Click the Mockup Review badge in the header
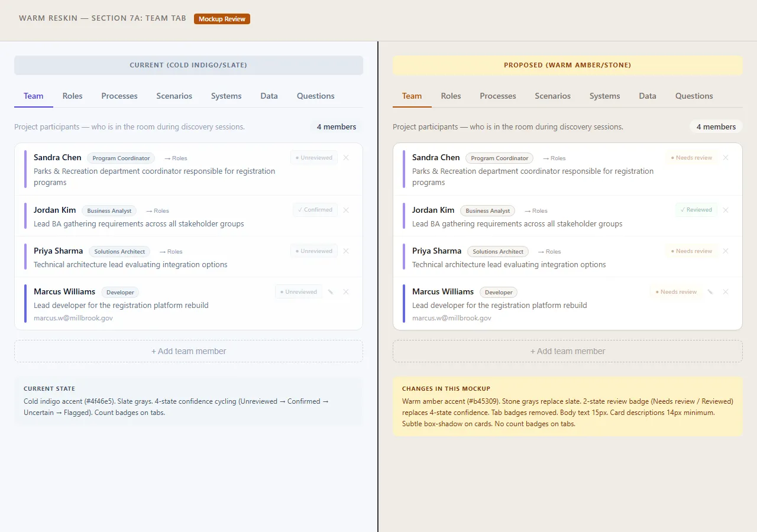This screenshot has height=532, width=757. (222, 19)
